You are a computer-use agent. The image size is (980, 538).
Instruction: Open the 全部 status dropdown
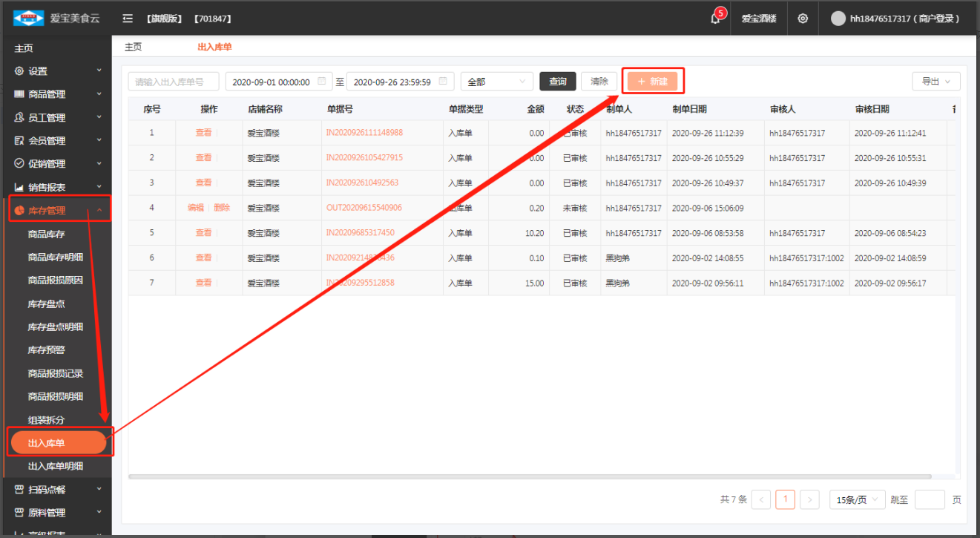click(496, 82)
